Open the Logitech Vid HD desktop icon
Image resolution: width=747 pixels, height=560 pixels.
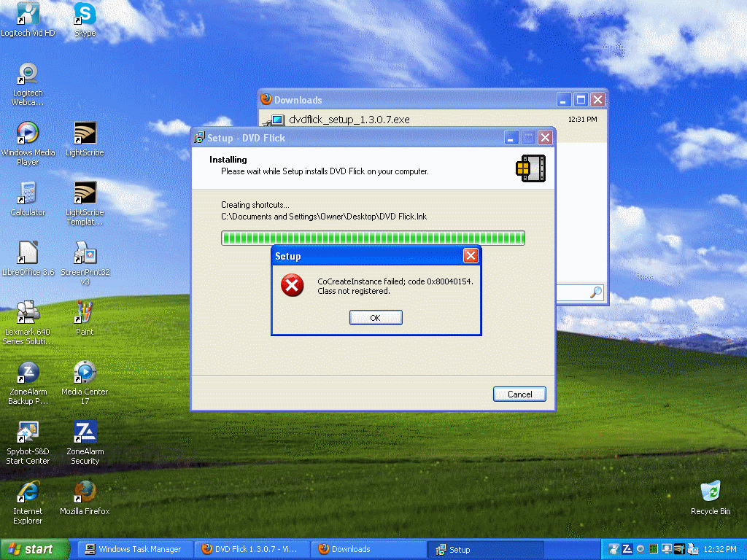point(28,20)
